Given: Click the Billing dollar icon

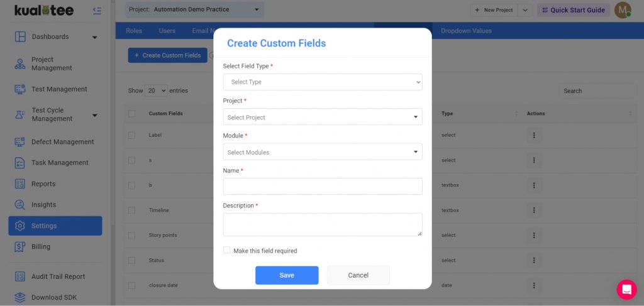Looking at the screenshot, I should (x=19, y=246).
